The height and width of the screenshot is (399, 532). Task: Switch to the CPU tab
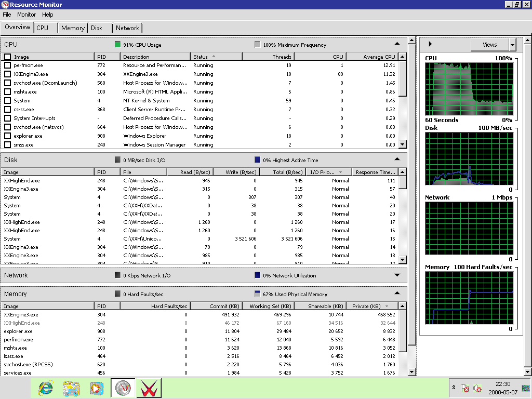(46, 28)
